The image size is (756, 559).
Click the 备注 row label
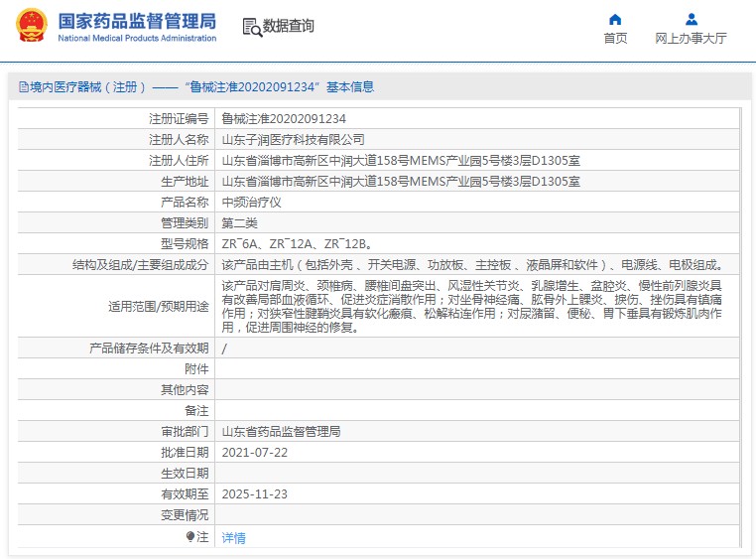click(196, 410)
